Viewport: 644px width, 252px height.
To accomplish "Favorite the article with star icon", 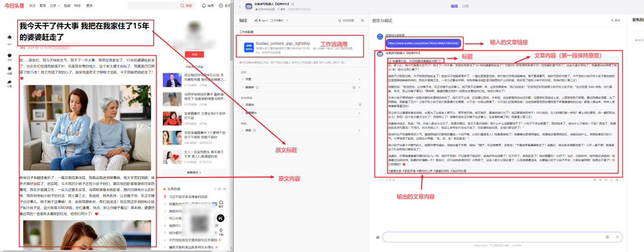I will click(10, 68).
